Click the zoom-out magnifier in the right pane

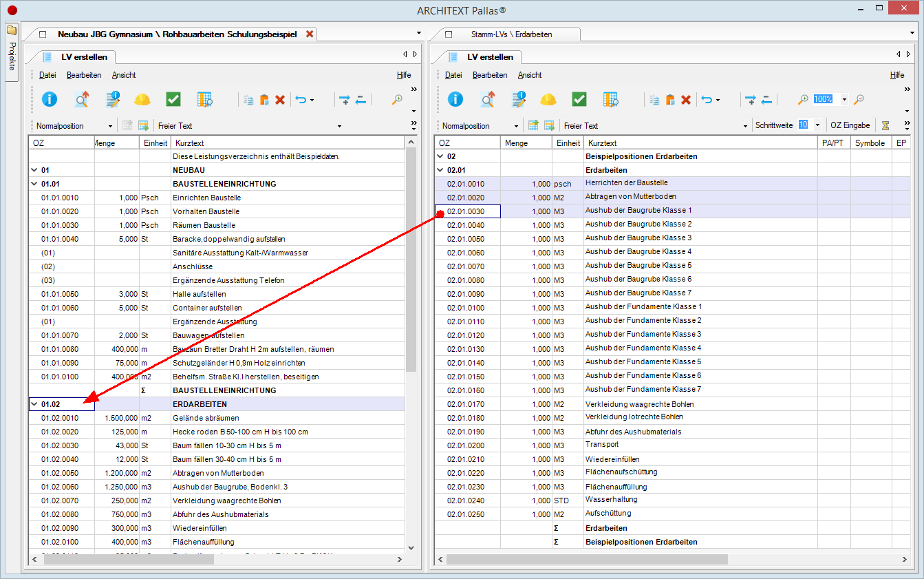(x=859, y=100)
